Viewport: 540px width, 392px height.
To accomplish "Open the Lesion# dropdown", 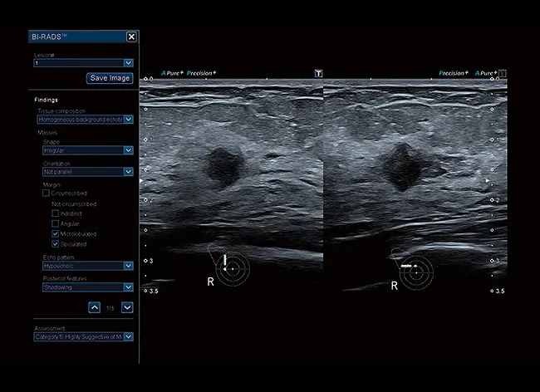I will click(128, 62).
